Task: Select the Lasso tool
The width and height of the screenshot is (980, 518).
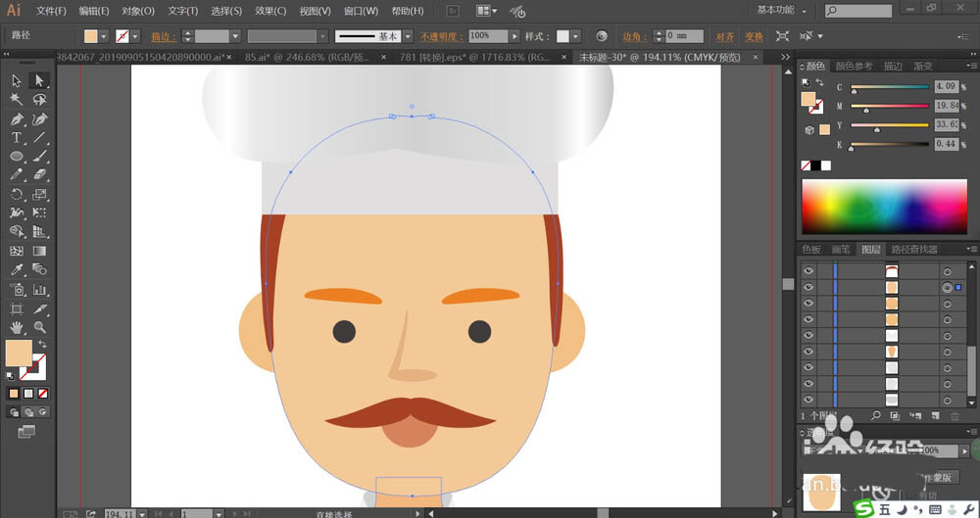Action: point(39,100)
